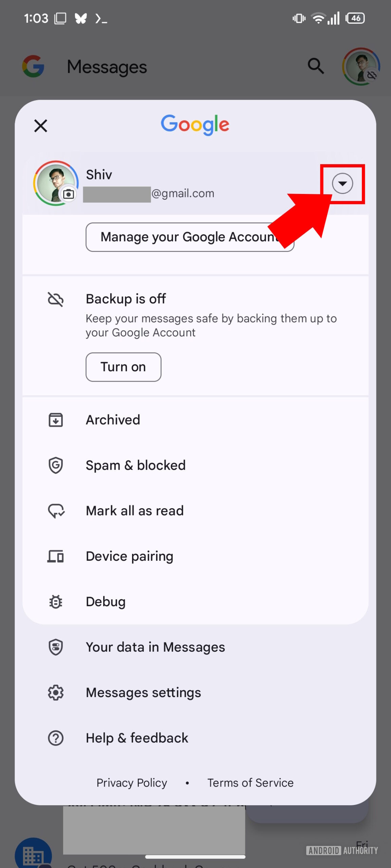Open the Archived messages entry
Image resolution: width=391 pixels, height=868 pixels.
coord(113,420)
